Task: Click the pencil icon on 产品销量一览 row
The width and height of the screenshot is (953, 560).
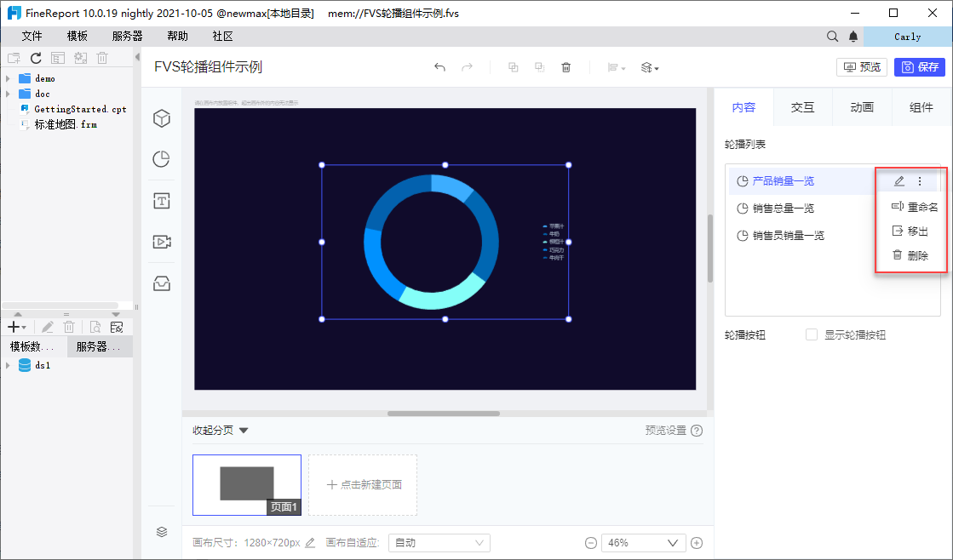Action: pyautogui.click(x=899, y=181)
